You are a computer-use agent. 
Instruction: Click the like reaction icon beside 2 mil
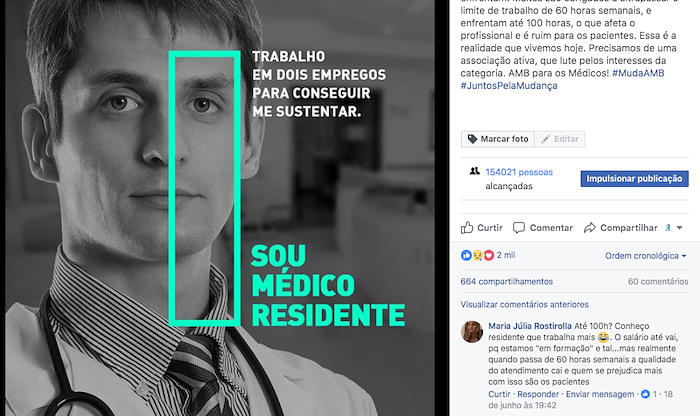point(466,255)
